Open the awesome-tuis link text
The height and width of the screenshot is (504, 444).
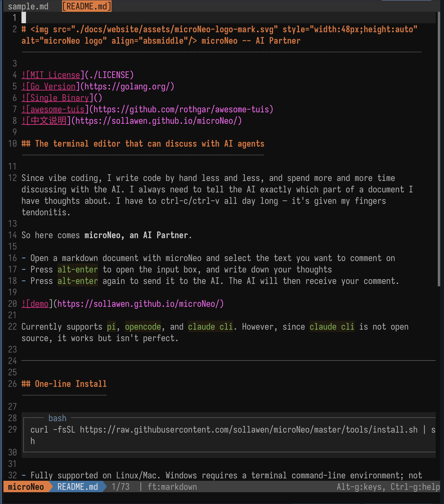(57, 109)
